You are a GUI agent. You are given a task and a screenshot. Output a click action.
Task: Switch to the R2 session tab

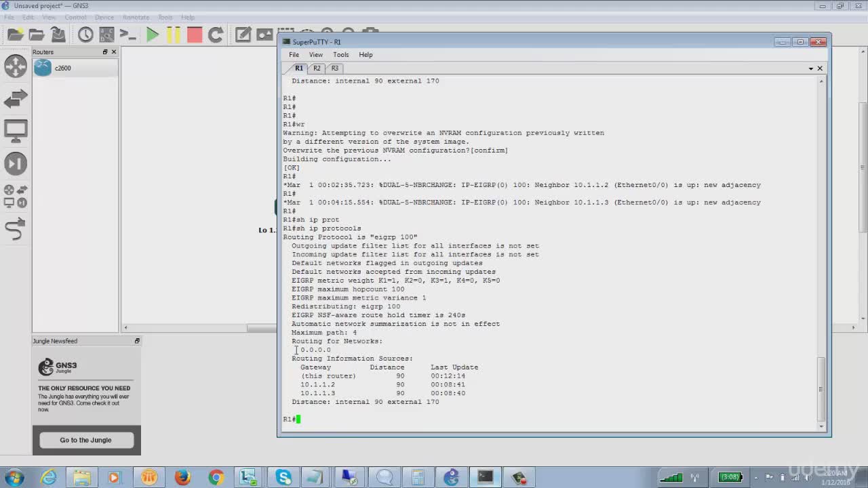click(317, 68)
